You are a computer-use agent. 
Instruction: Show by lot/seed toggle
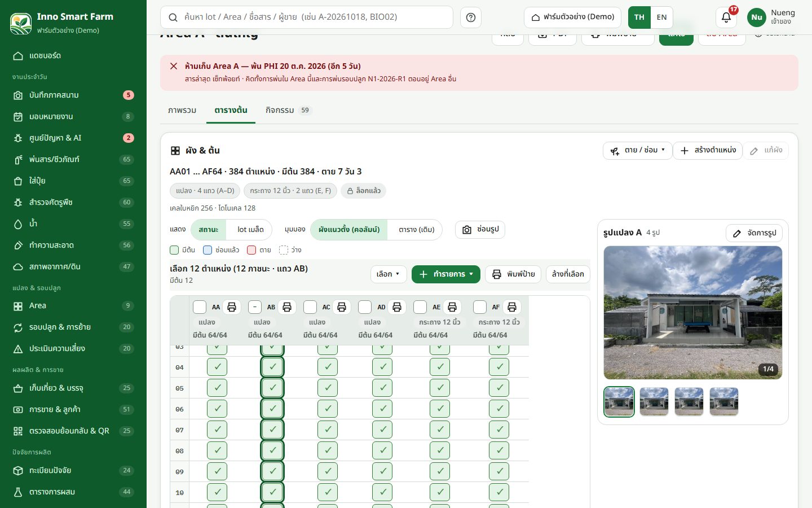coord(250,230)
